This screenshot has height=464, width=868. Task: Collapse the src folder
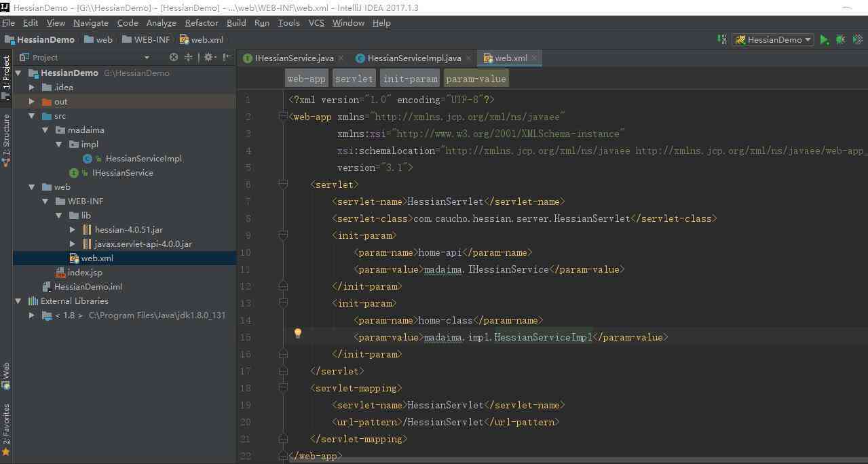tap(31, 115)
